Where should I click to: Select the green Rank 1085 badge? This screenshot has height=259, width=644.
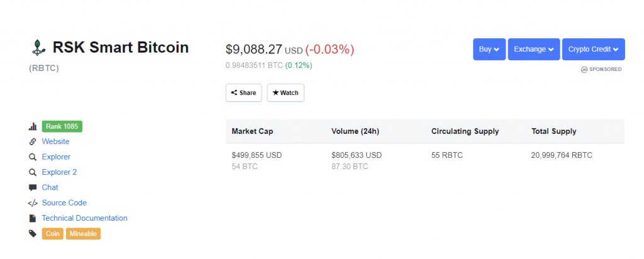62,126
